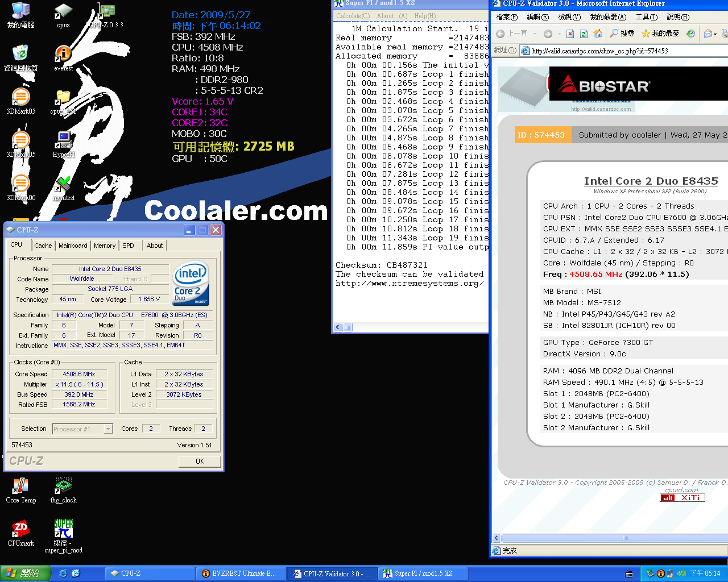The width and height of the screenshot is (728, 582).
Task: Open the History icon in Internet Explorer toolbar
Action: coord(690,34)
